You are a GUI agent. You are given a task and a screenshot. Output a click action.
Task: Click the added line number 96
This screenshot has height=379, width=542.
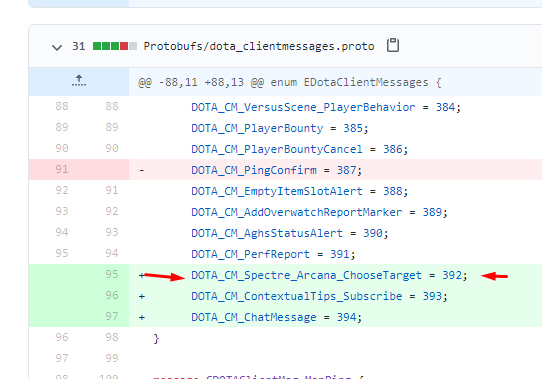tap(112, 295)
